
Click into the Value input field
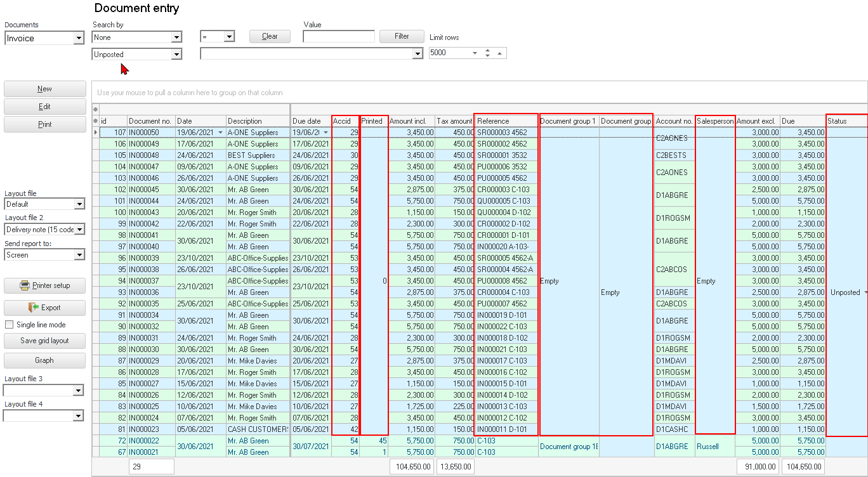coord(339,37)
